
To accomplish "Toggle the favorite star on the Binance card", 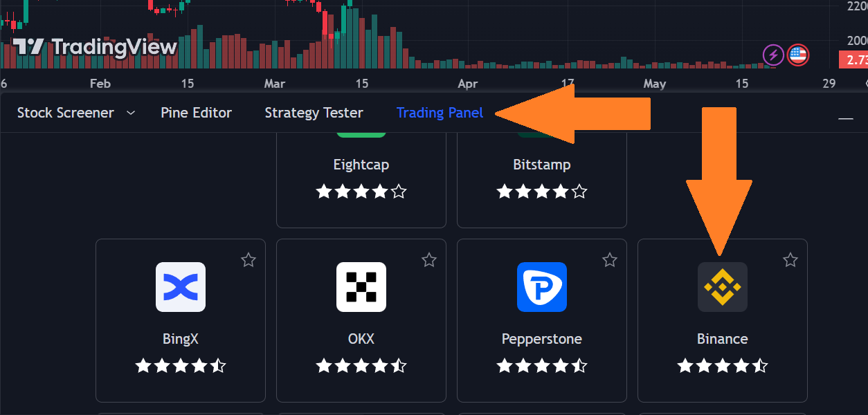I will pyautogui.click(x=790, y=260).
